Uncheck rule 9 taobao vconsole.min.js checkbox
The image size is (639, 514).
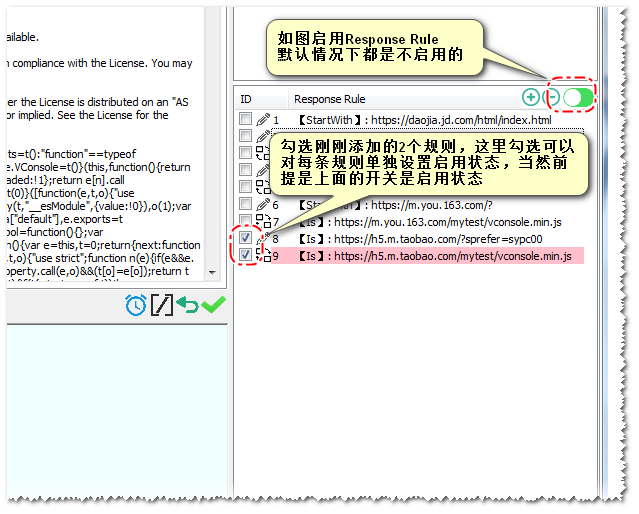pos(245,254)
